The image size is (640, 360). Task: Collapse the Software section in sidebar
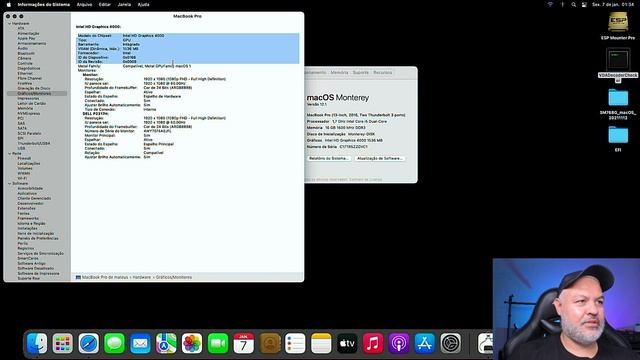(10, 184)
